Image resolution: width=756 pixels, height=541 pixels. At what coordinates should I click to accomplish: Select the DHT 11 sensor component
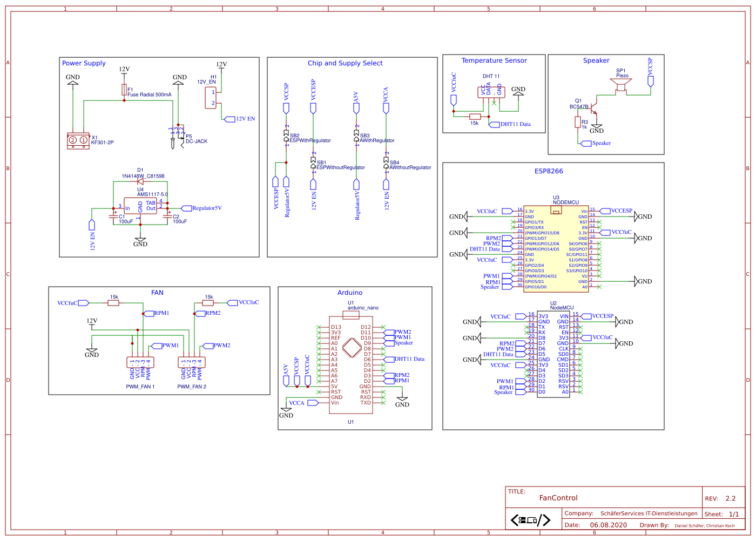(x=491, y=92)
